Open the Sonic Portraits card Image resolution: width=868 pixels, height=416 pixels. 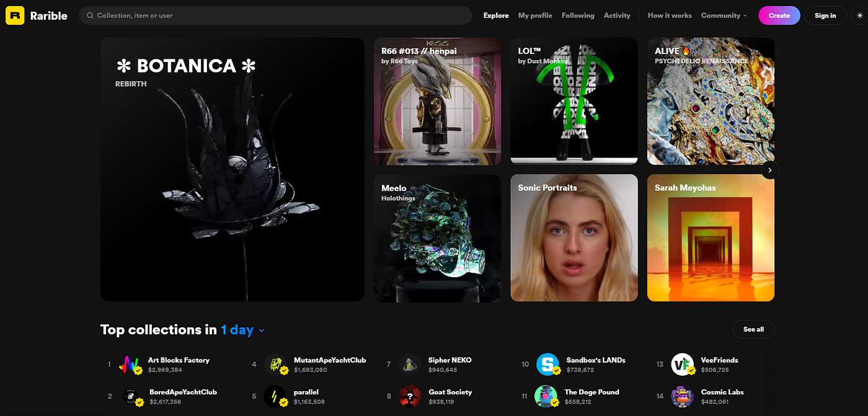coord(574,238)
